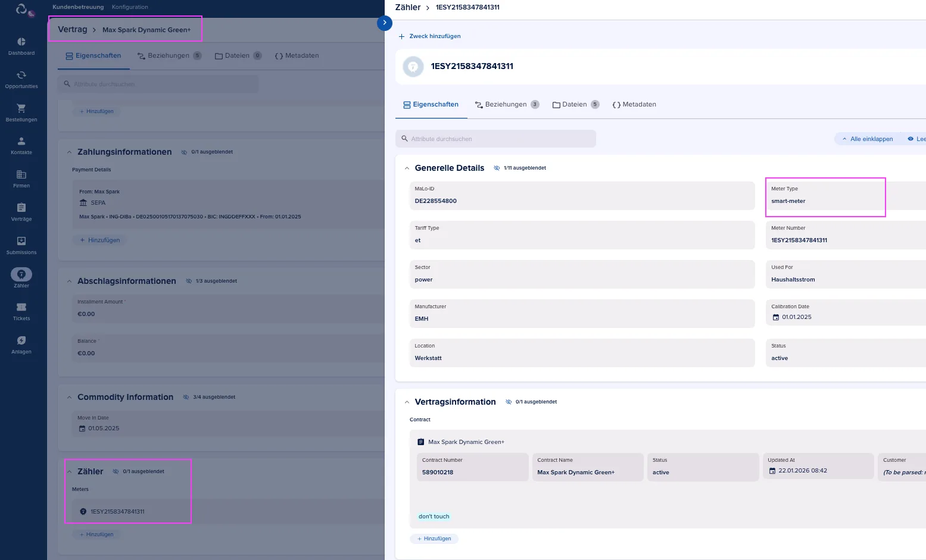The height and width of the screenshot is (560, 926).
Task: Click Vertrag breadcrumb link
Action: coord(72,29)
